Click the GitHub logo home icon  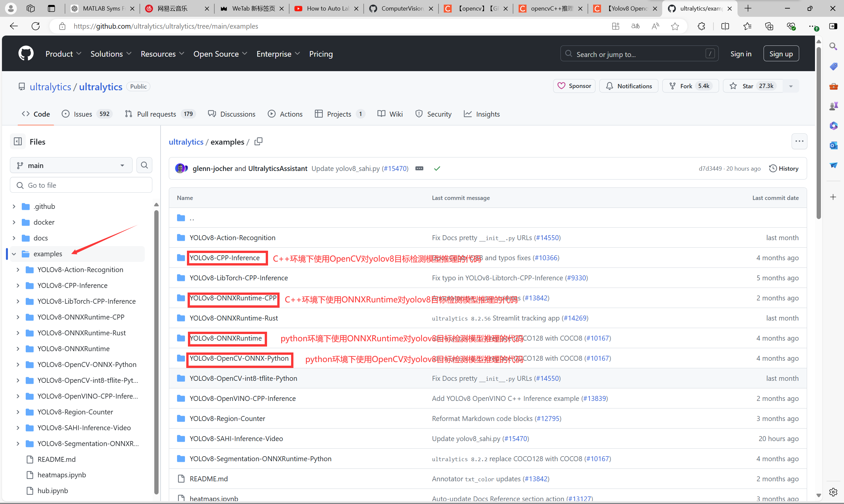click(26, 54)
